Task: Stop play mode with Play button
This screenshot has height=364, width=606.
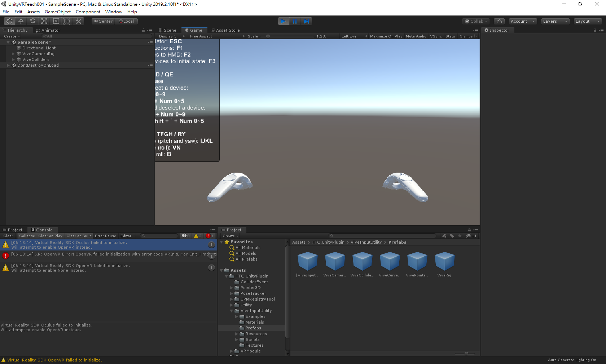Action: click(x=284, y=21)
